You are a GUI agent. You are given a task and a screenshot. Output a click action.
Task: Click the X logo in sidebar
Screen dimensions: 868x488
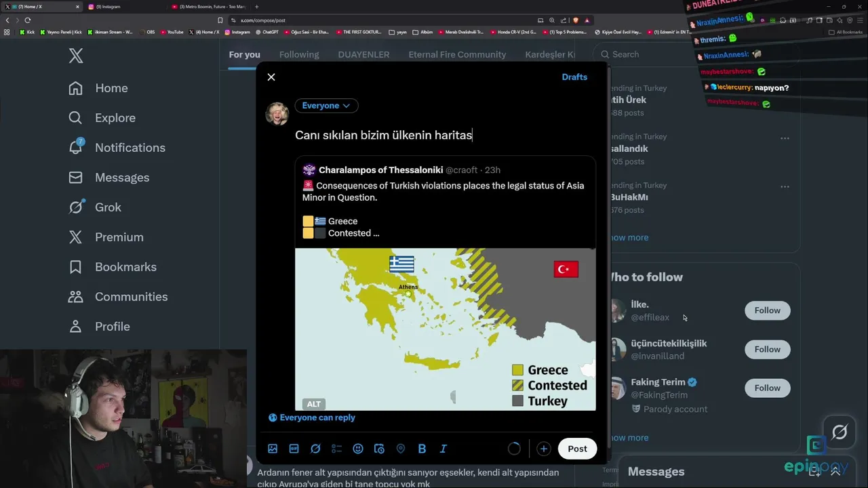point(76,56)
